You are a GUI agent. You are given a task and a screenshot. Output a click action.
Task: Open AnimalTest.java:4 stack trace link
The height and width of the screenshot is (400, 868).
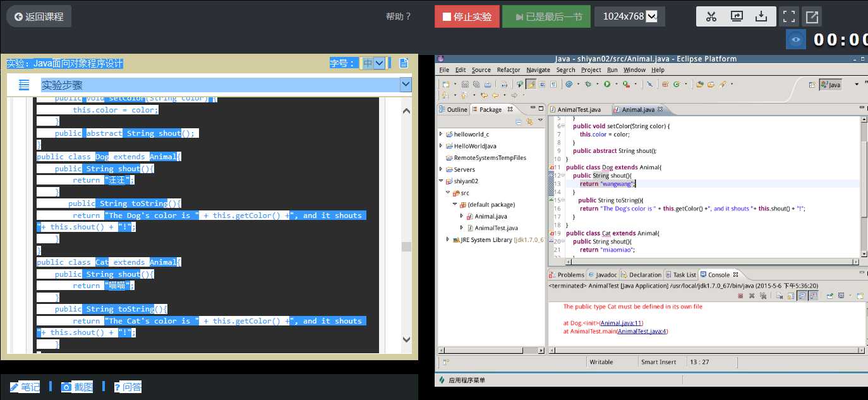tap(642, 331)
